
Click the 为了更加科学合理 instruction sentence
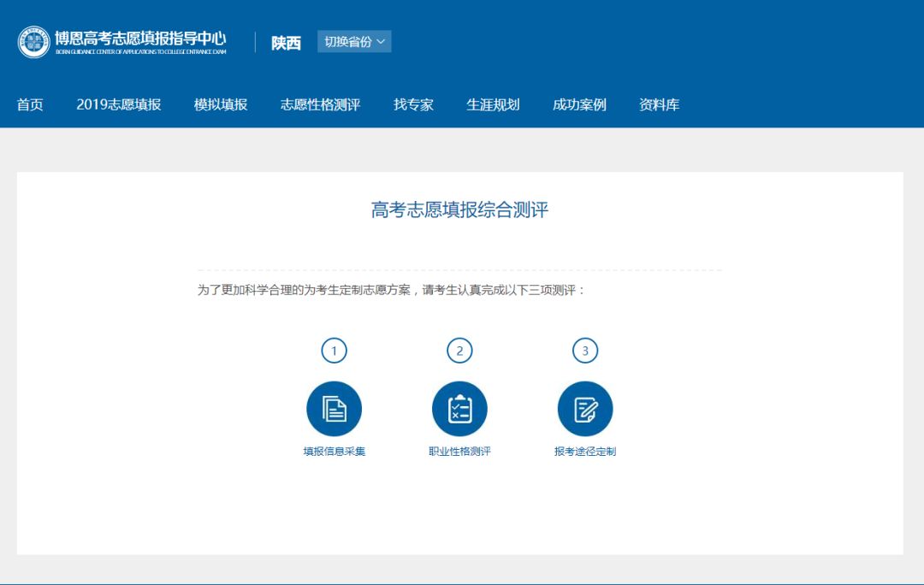(391, 290)
